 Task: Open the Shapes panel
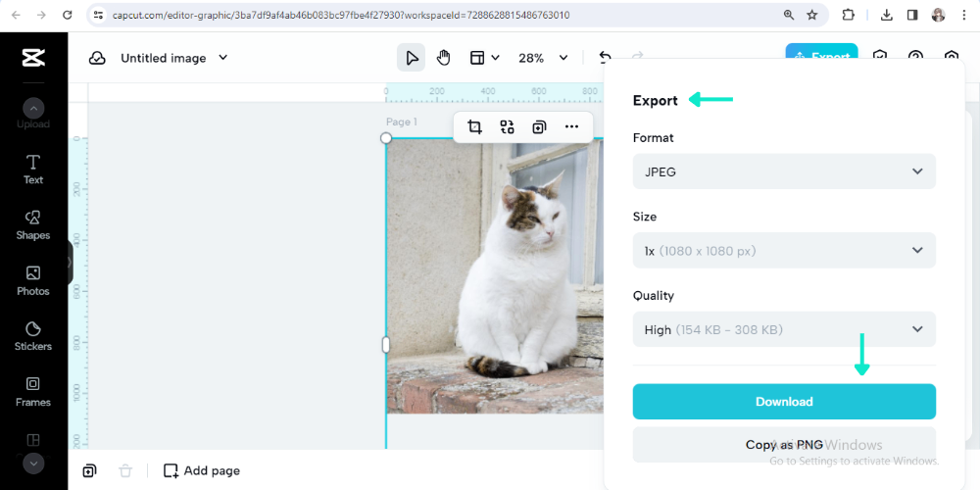33,225
